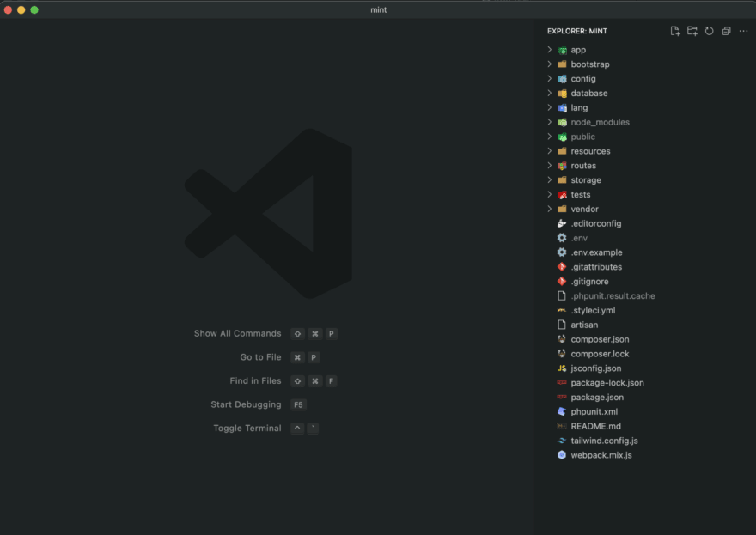756x535 pixels.
Task: Click the node_modules folder icon
Action: [562, 122]
